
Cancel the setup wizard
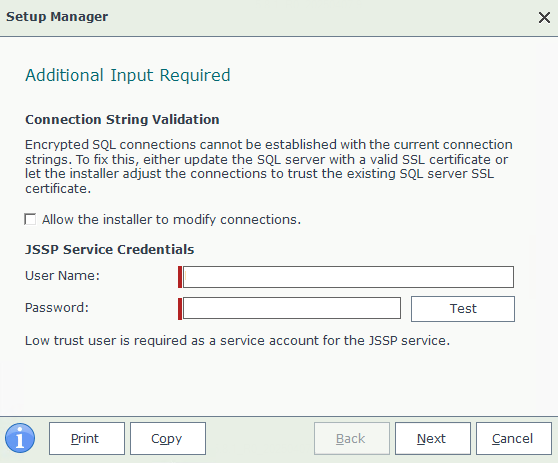pyautogui.click(x=514, y=438)
